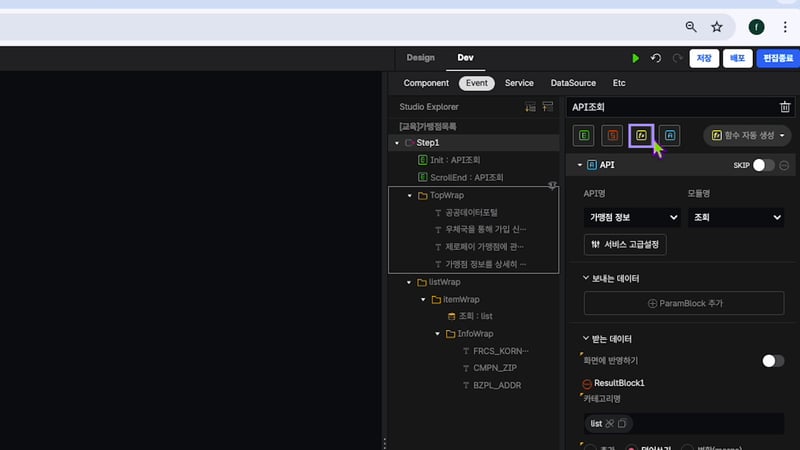Select the 제로페이 가맹점에 관… text item

(485, 246)
